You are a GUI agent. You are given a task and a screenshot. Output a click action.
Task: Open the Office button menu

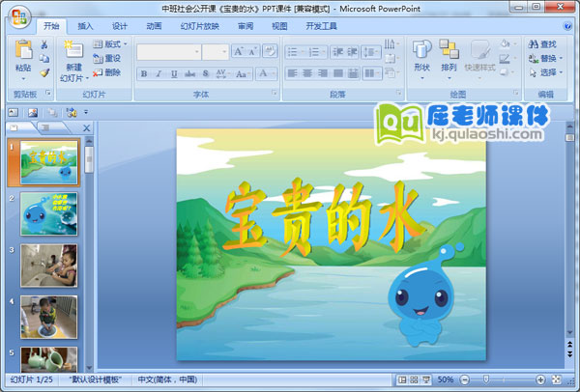point(19,16)
